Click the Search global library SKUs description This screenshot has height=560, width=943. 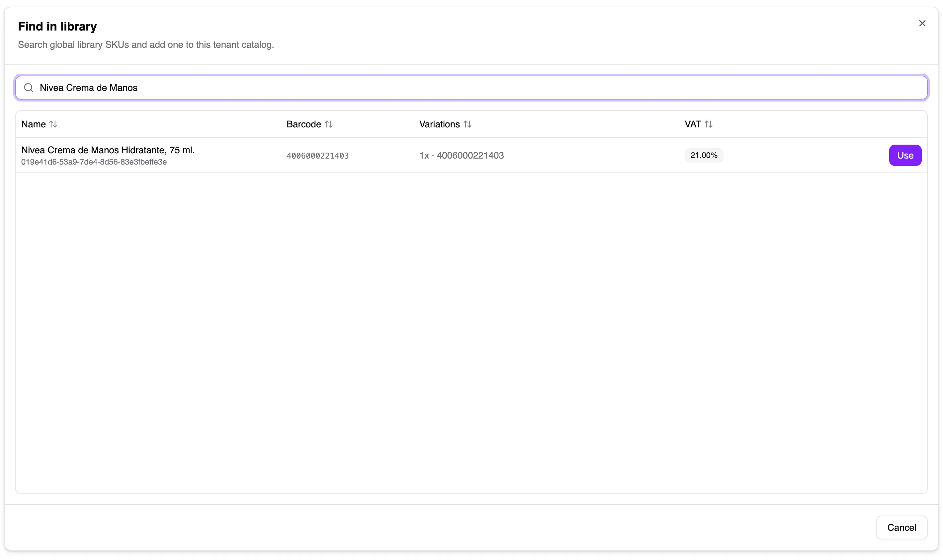146,44
